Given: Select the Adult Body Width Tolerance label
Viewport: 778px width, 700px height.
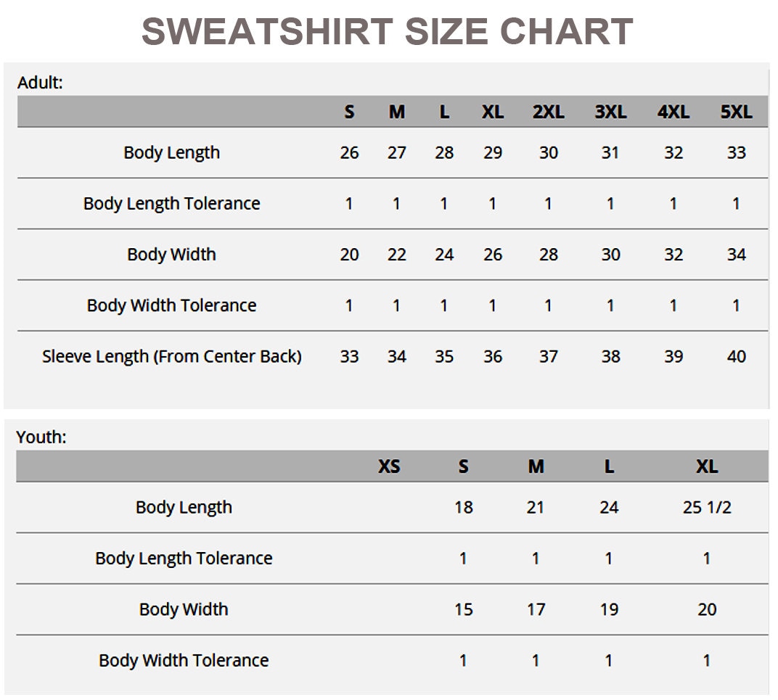Looking at the screenshot, I should pos(171,305).
